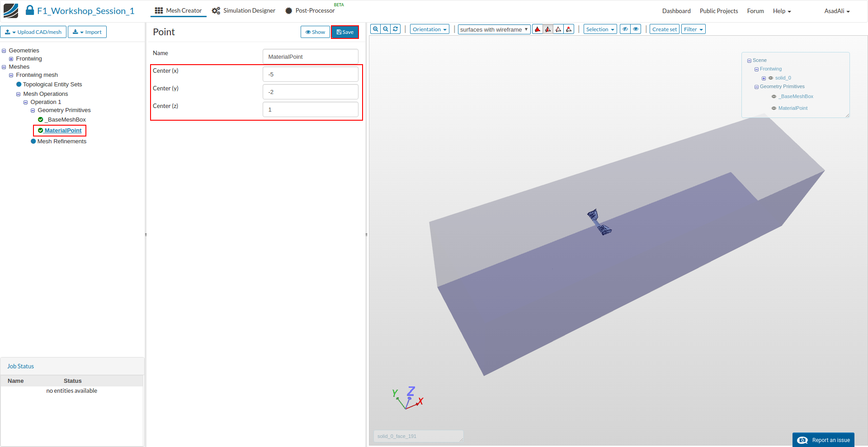Select MaterialPoint in the mesh tree

point(63,131)
